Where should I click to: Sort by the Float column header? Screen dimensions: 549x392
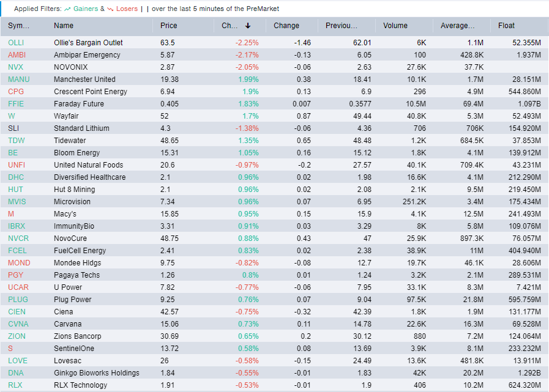click(506, 26)
